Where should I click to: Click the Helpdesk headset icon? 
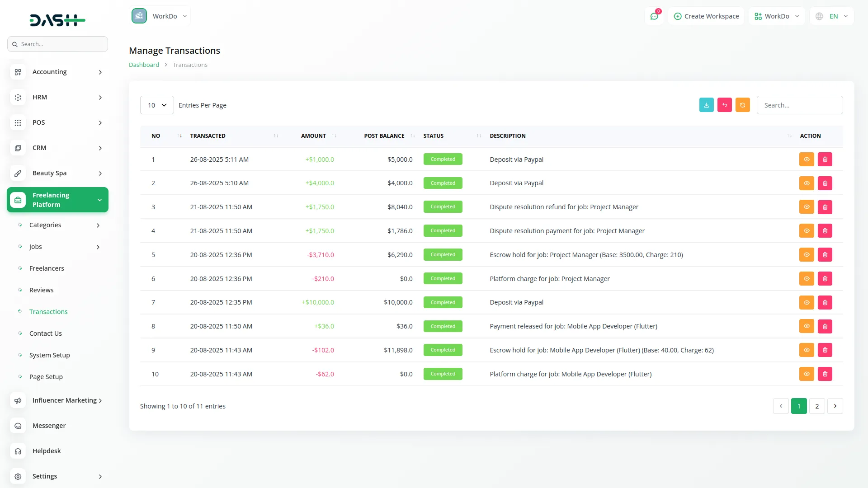coord(18,451)
